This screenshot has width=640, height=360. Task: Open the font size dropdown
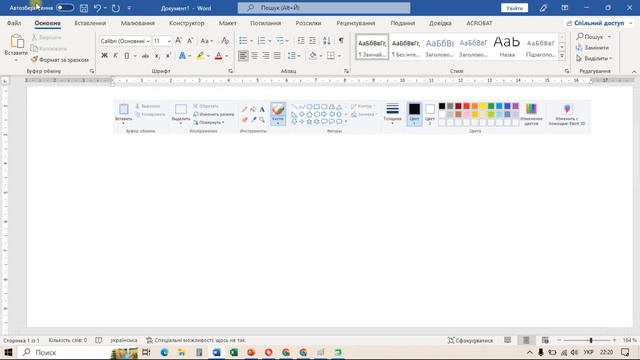pos(169,41)
